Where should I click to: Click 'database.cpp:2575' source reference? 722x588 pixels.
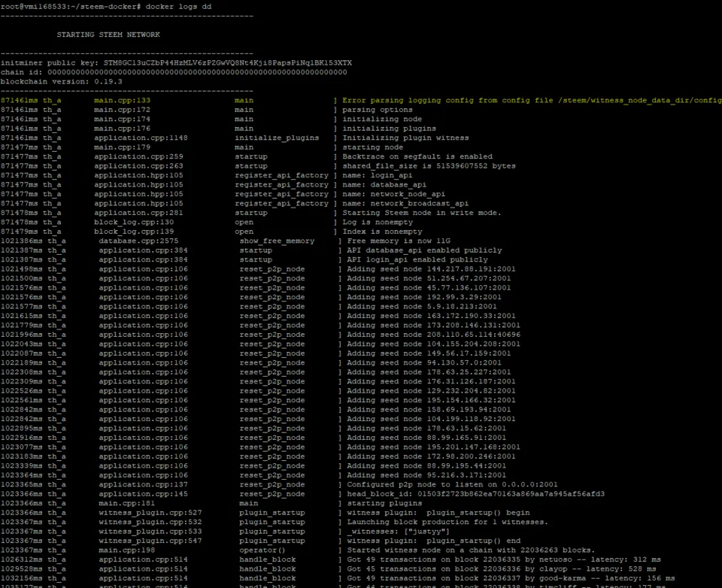point(138,241)
